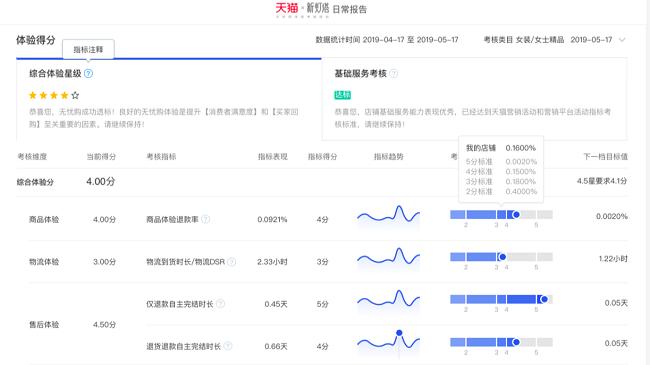Click the 售后体验 dimension row label
Image resolution: width=650 pixels, height=365 pixels.
click(x=44, y=325)
